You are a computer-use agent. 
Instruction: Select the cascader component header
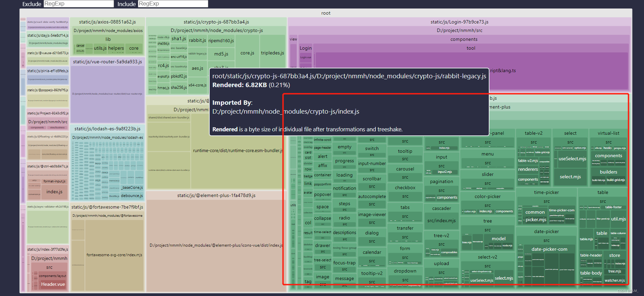pos(442,208)
